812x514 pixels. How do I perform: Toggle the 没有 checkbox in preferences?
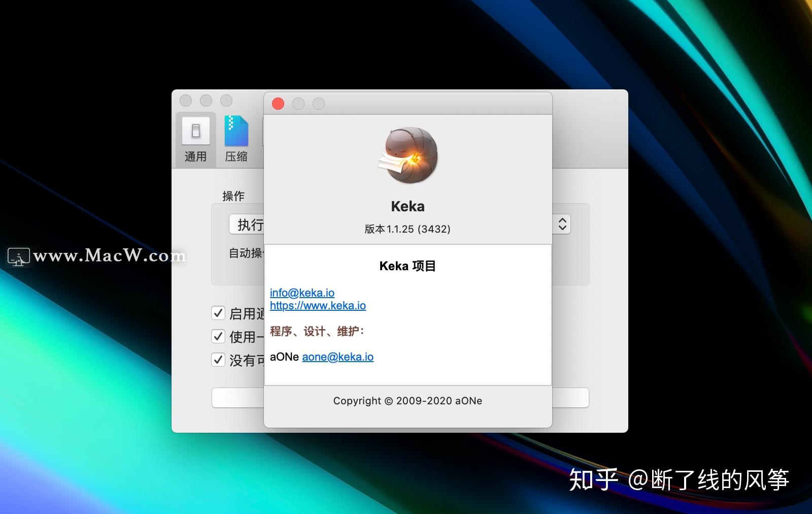(x=218, y=360)
